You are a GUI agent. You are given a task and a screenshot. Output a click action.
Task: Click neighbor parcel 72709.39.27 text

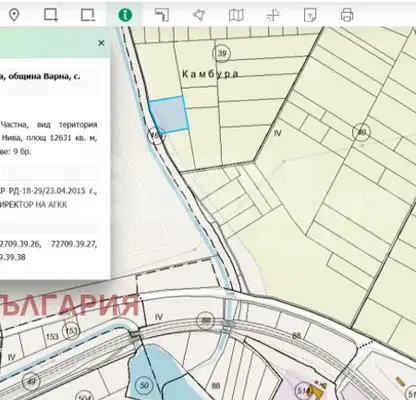pos(74,244)
